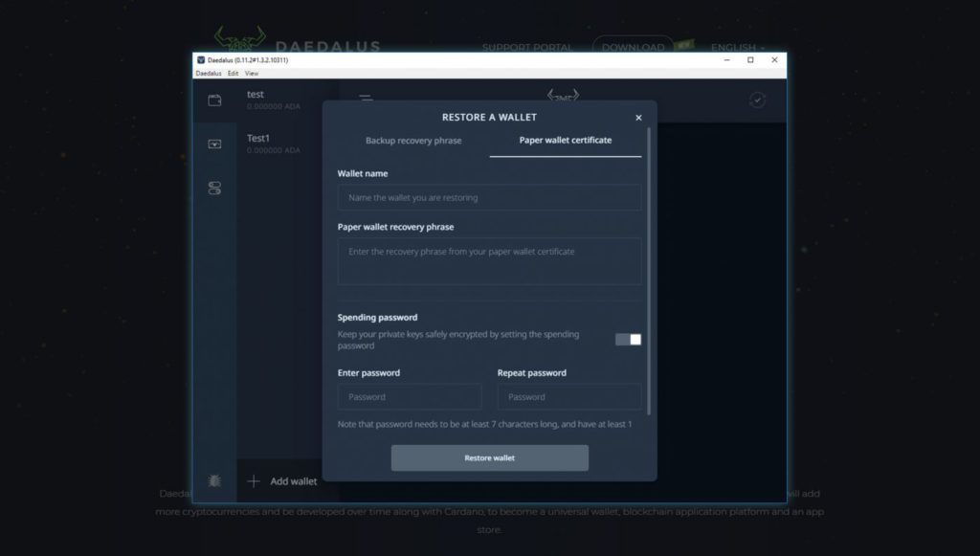Click the Daedalus app icon in title bar
This screenshot has height=556, width=980.
(x=201, y=60)
